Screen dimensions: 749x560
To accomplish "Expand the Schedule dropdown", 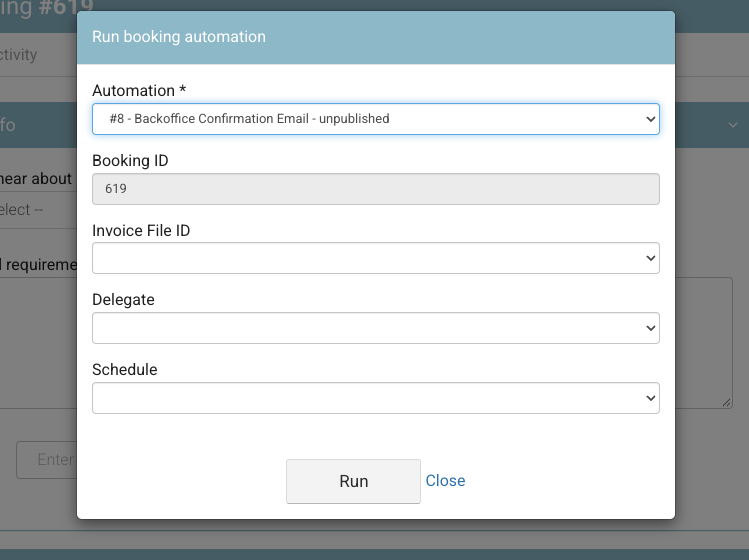I will [x=375, y=398].
